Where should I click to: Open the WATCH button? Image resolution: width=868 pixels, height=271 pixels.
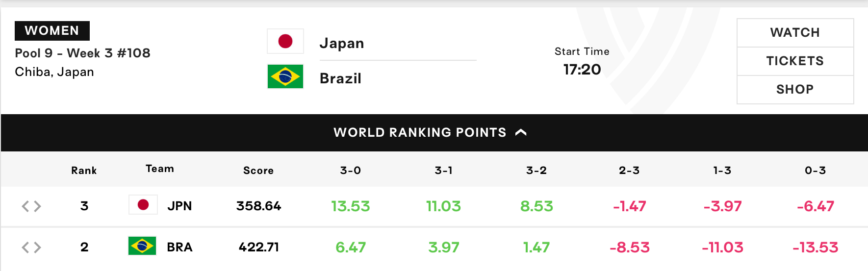pyautogui.click(x=795, y=33)
